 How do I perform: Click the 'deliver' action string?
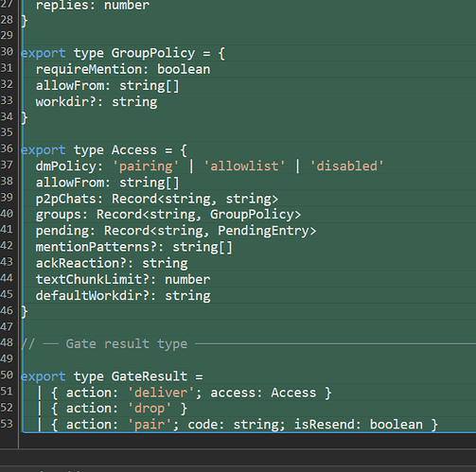pyautogui.click(x=161, y=393)
